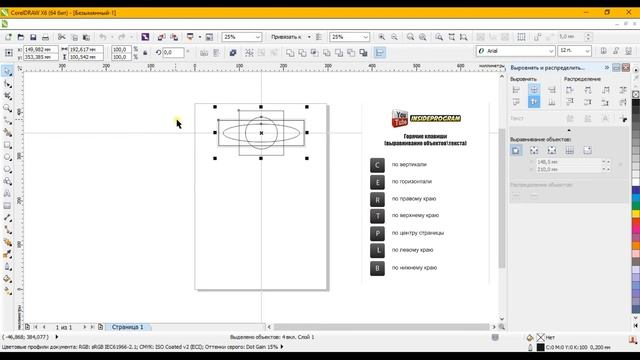The width and height of the screenshot is (640, 360).
Task: Select the Polygon tool in the toolbox
Action: pos(7,169)
